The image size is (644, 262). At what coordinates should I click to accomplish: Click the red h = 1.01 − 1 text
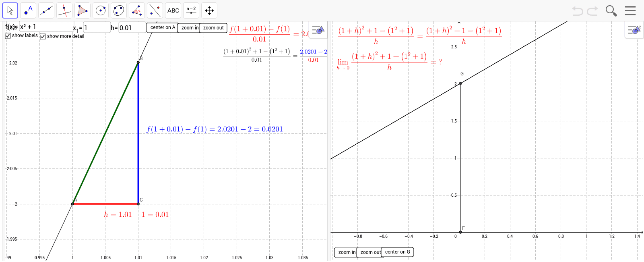(136, 214)
